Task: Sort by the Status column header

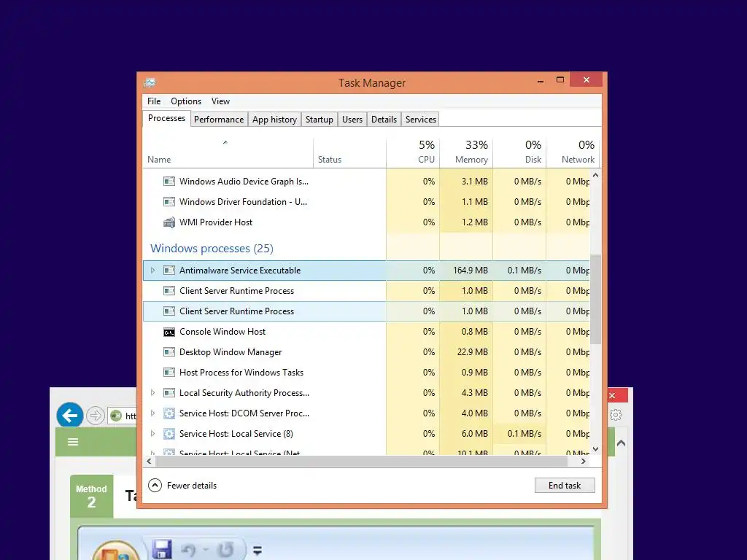Action: point(349,152)
